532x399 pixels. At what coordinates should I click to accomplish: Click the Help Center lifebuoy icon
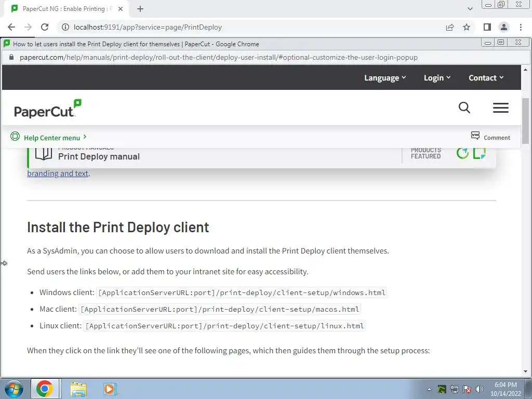tap(15, 136)
